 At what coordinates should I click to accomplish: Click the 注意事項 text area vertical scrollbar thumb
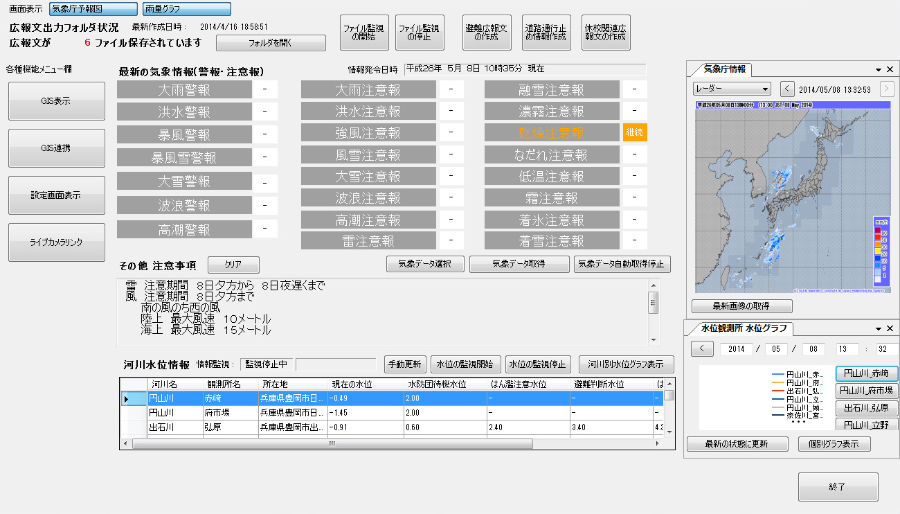[x=653, y=302]
